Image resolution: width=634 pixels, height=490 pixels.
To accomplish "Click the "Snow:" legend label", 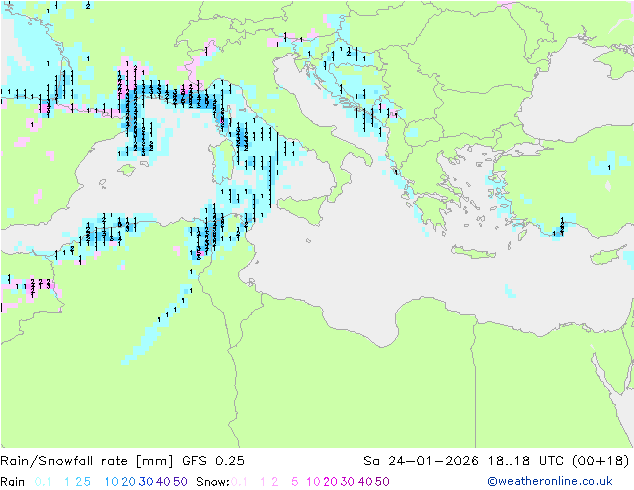I will point(213,482).
